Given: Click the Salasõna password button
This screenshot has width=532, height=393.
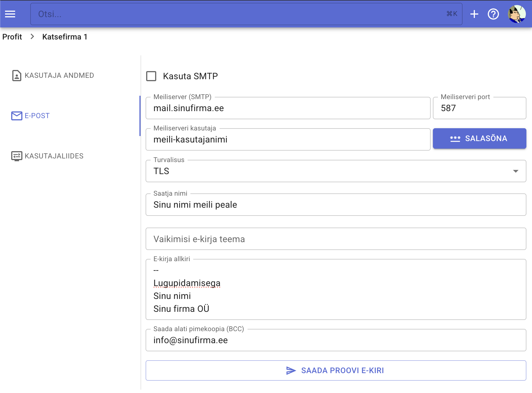Looking at the screenshot, I should click(x=479, y=139).
